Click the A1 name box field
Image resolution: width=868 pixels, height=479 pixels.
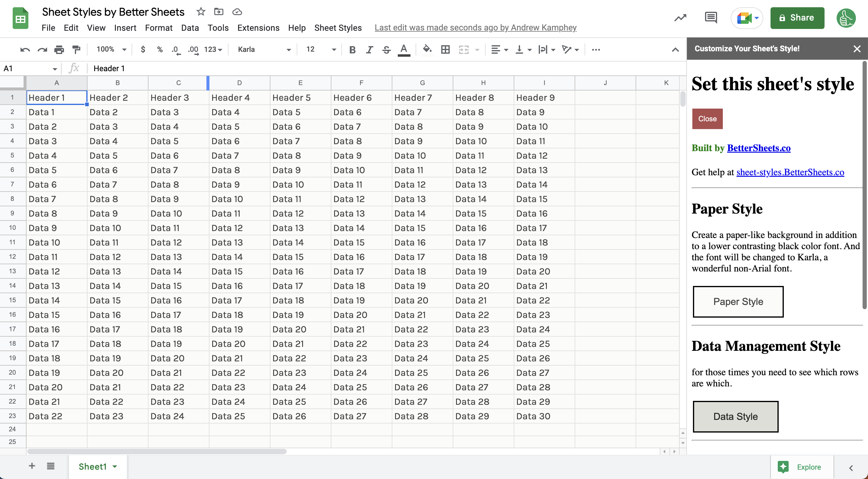[27, 69]
